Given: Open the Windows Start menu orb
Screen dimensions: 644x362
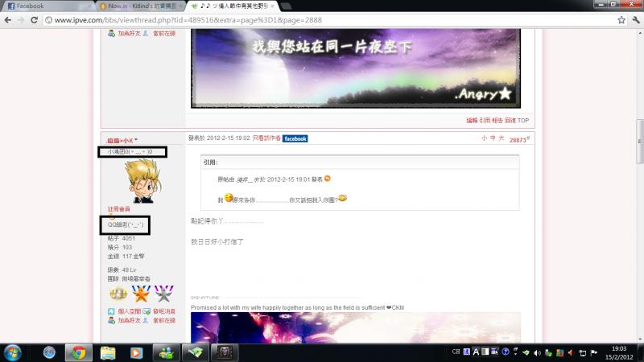Looking at the screenshot, I should click(12, 352).
